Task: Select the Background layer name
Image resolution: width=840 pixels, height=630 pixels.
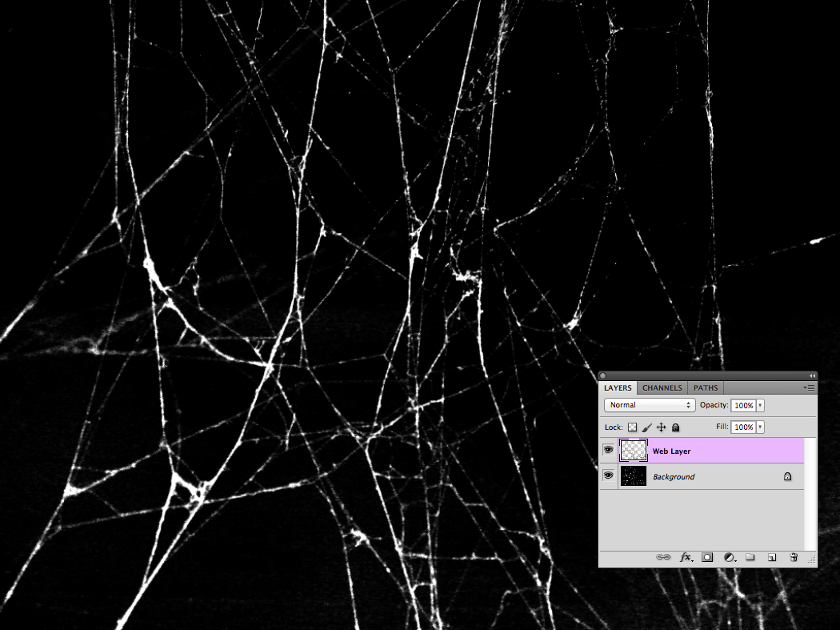Action: point(674,476)
